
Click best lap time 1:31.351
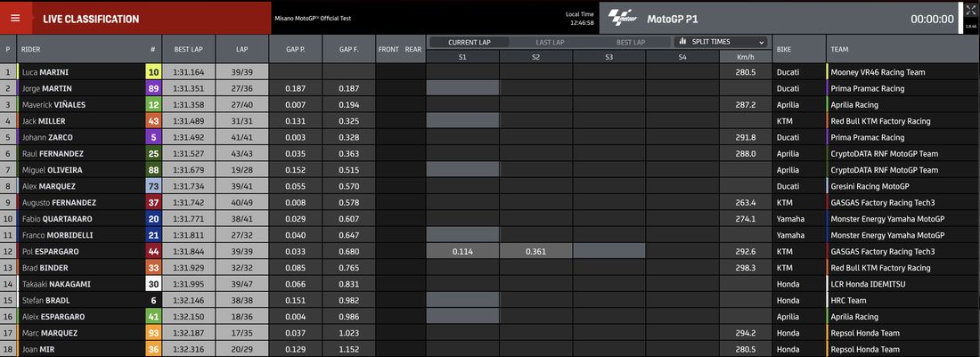tap(188, 89)
